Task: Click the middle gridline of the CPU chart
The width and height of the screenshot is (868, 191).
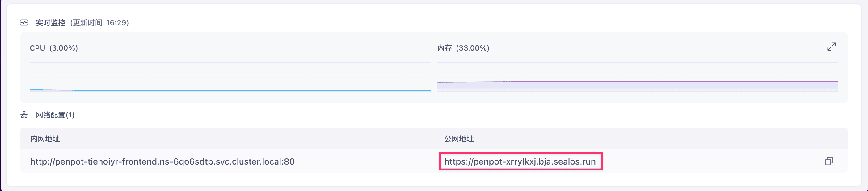Action: coord(230,77)
